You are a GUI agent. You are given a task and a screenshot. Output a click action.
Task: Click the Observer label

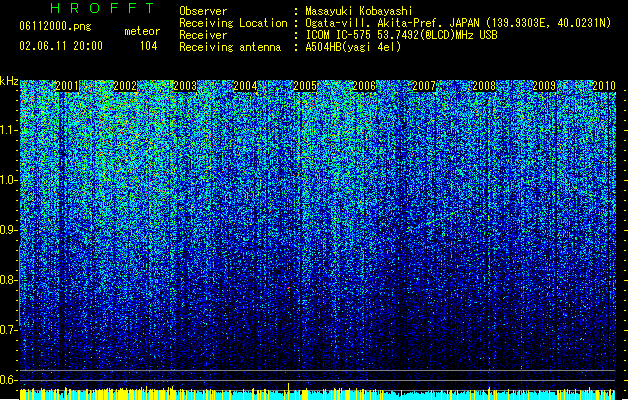point(203,11)
